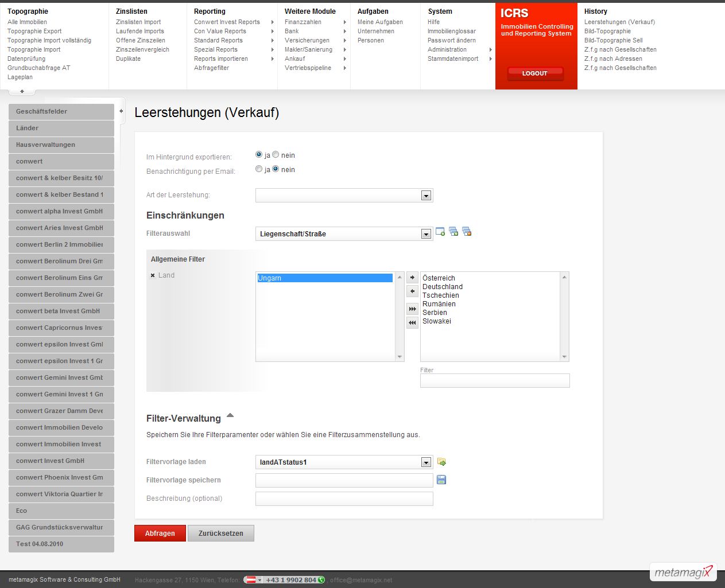Open the Länder sidebar section

point(61,128)
